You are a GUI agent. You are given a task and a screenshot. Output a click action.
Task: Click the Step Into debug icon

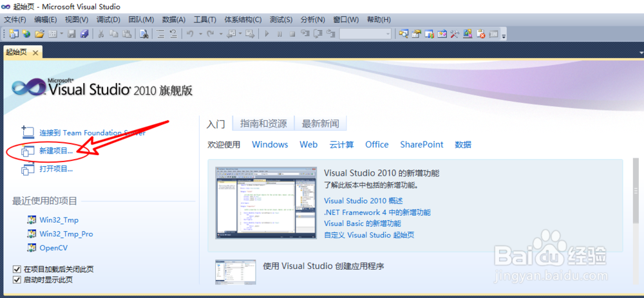click(x=305, y=33)
